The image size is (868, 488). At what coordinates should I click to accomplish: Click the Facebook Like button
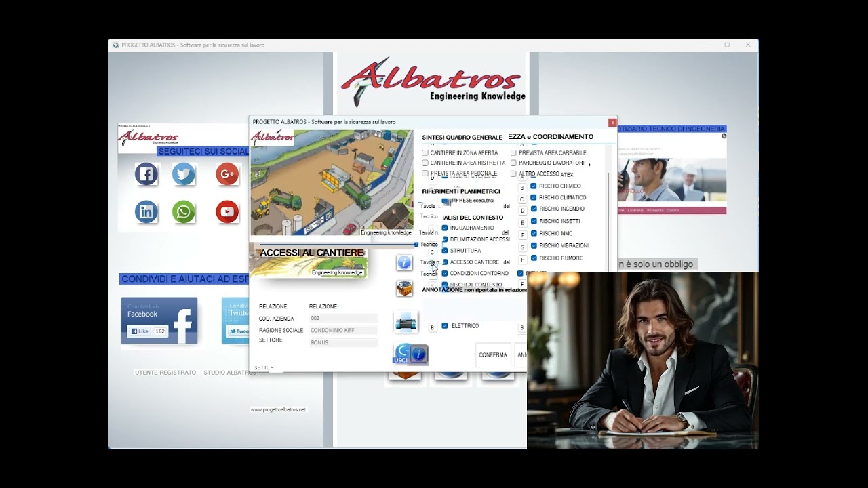(x=140, y=331)
